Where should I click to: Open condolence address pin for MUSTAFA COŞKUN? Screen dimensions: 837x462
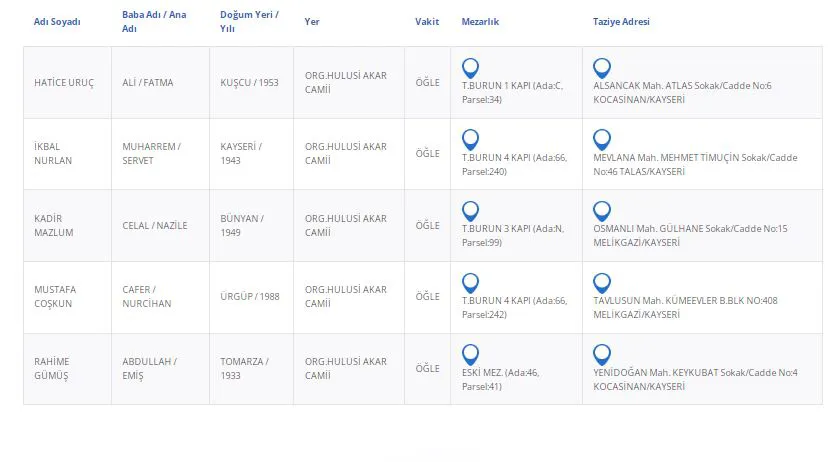click(601, 282)
